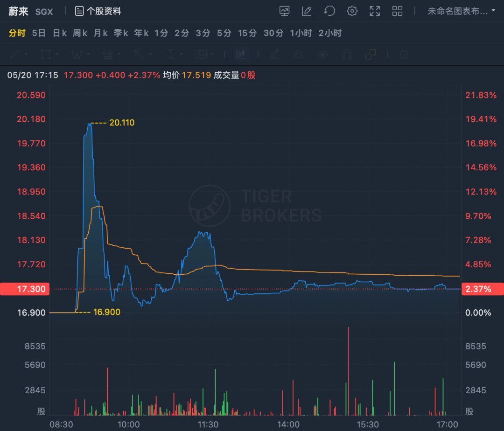Toggle the lock drawings icon

[299, 55]
